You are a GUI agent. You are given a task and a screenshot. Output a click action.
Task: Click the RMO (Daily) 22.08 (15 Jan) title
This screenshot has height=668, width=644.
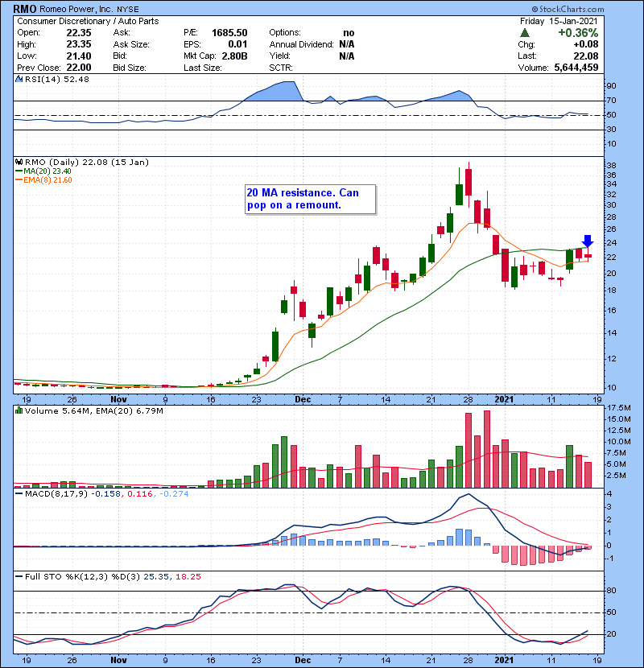pyautogui.click(x=86, y=162)
